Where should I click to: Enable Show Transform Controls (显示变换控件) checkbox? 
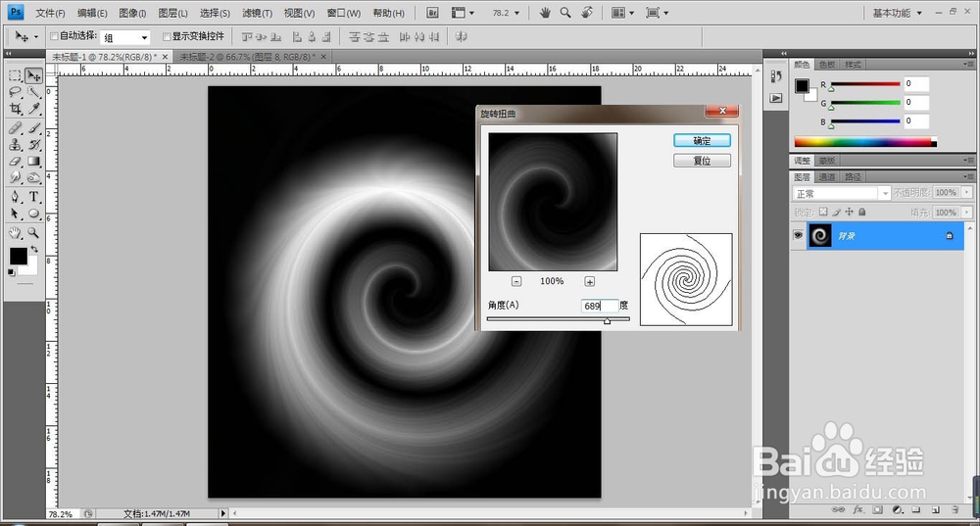tap(167, 37)
